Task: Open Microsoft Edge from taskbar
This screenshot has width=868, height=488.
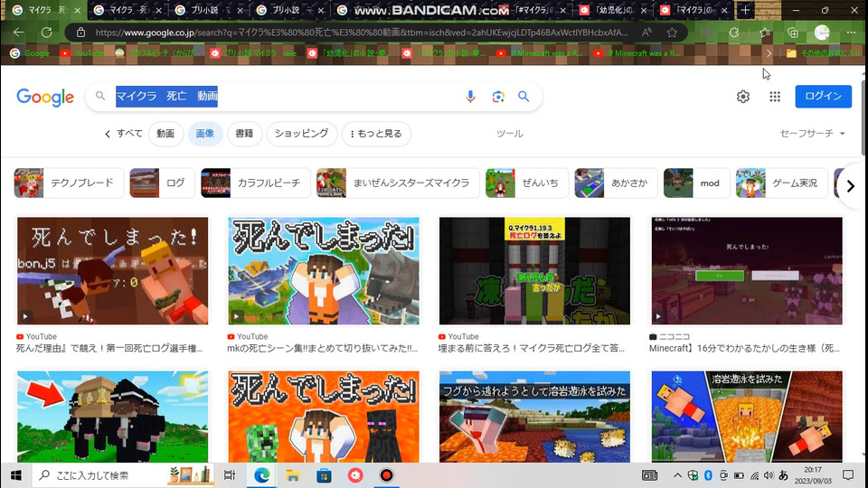Action: coord(261,475)
